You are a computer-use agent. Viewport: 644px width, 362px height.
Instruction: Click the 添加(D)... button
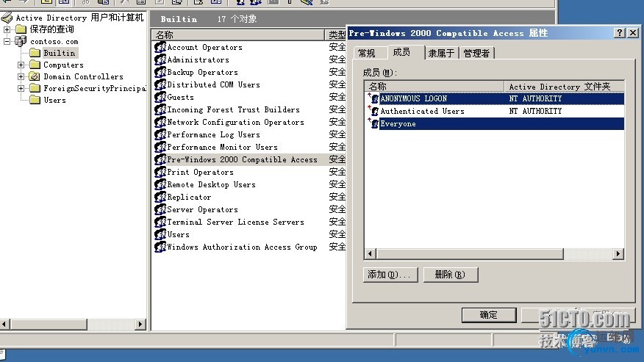[x=390, y=275]
